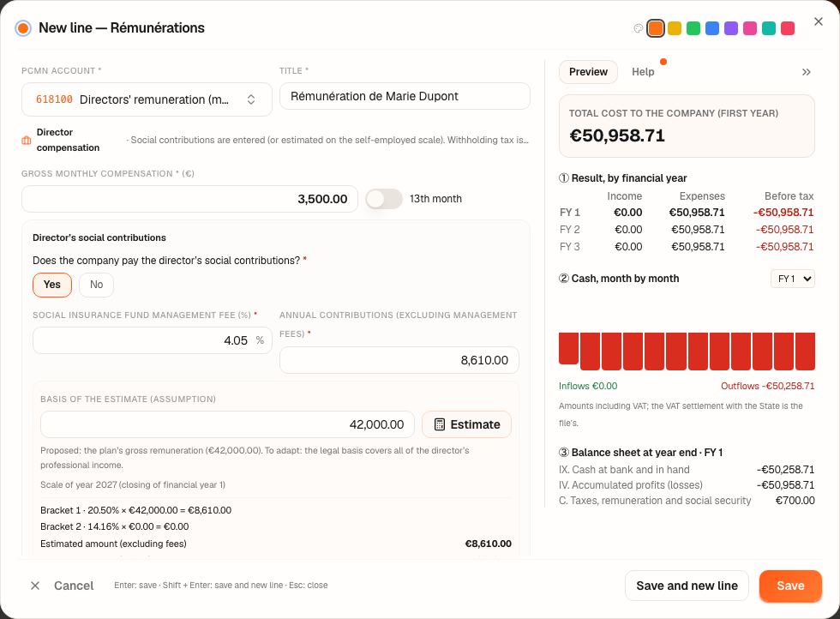The width and height of the screenshot is (840, 619).
Task: Pick the red color swatch
Action: tap(788, 28)
